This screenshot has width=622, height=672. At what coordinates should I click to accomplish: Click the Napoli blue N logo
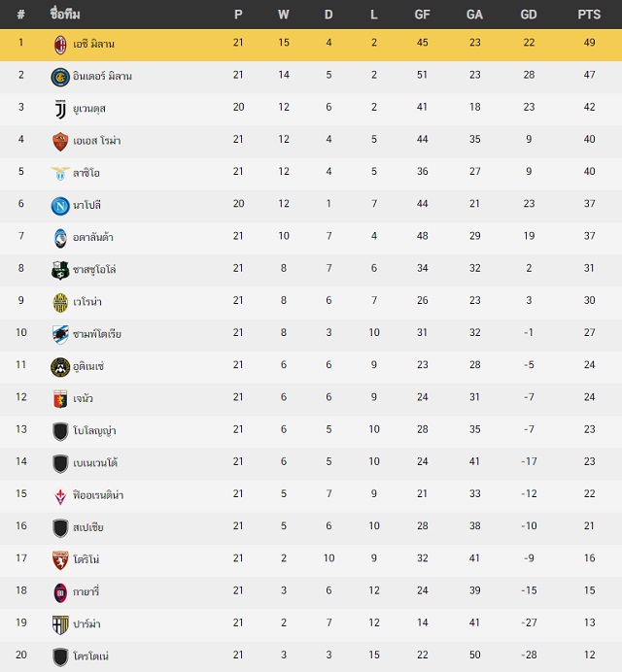pos(60,206)
